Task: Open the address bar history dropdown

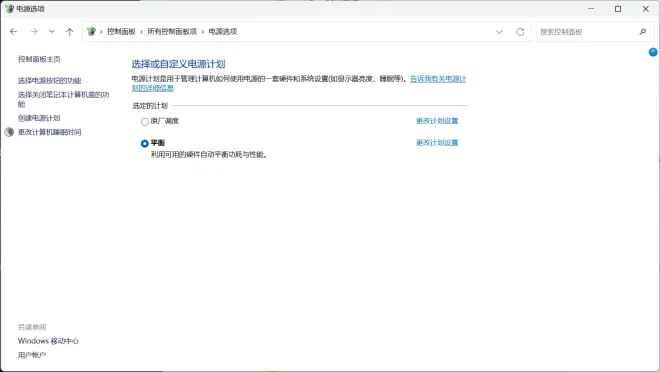Action: click(499, 32)
